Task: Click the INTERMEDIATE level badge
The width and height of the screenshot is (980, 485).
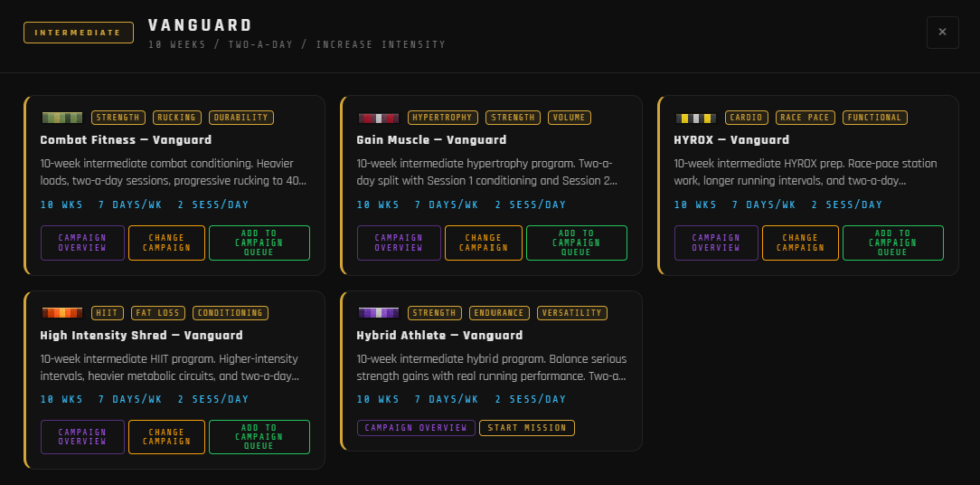Action: (79, 33)
